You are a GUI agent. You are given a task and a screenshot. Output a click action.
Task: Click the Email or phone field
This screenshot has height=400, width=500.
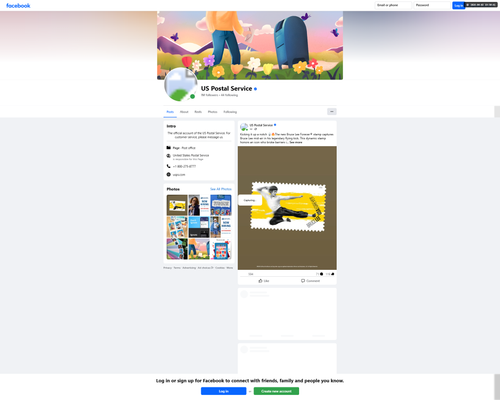pos(393,5)
